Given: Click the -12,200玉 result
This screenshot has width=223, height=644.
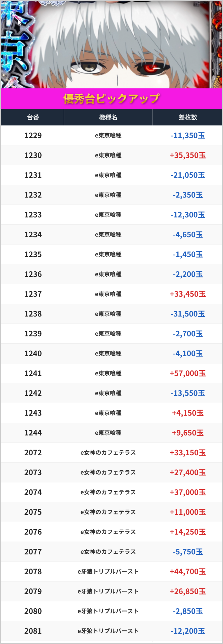Looking at the screenshot, I should coord(188,631).
